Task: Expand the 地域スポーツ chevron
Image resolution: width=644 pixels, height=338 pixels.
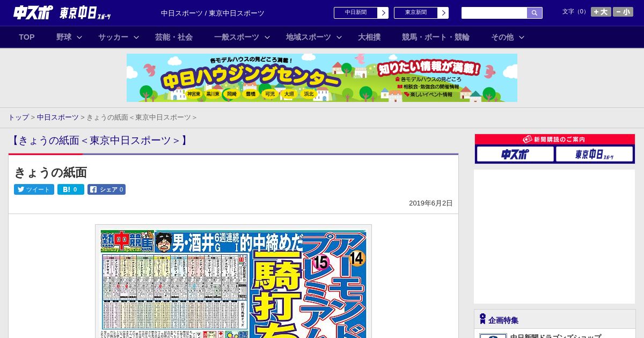Action: pos(339,37)
